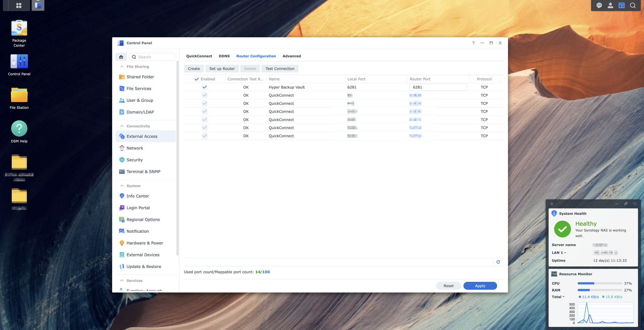Open Hardware & Power in sidebar

coord(146,243)
